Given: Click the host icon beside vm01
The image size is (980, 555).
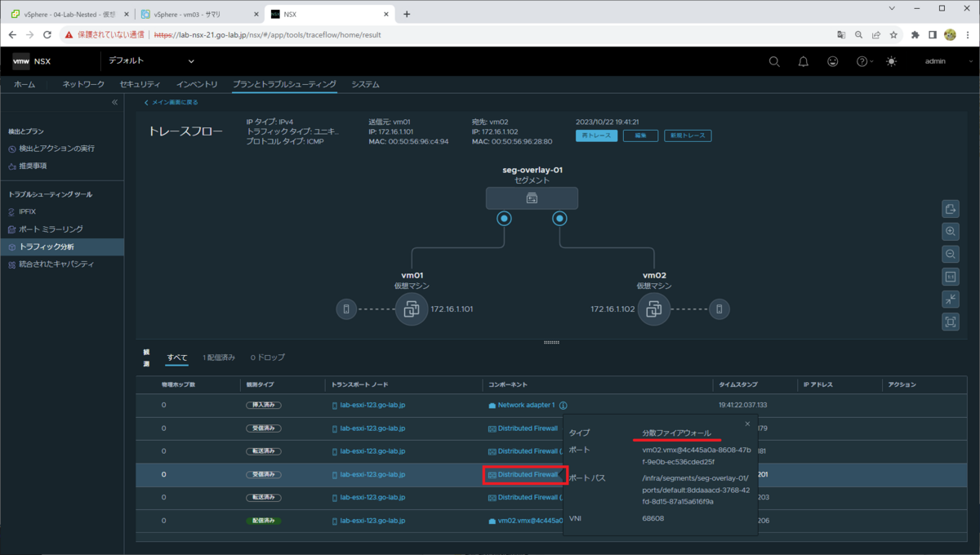Looking at the screenshot, I should pos(346,309).
